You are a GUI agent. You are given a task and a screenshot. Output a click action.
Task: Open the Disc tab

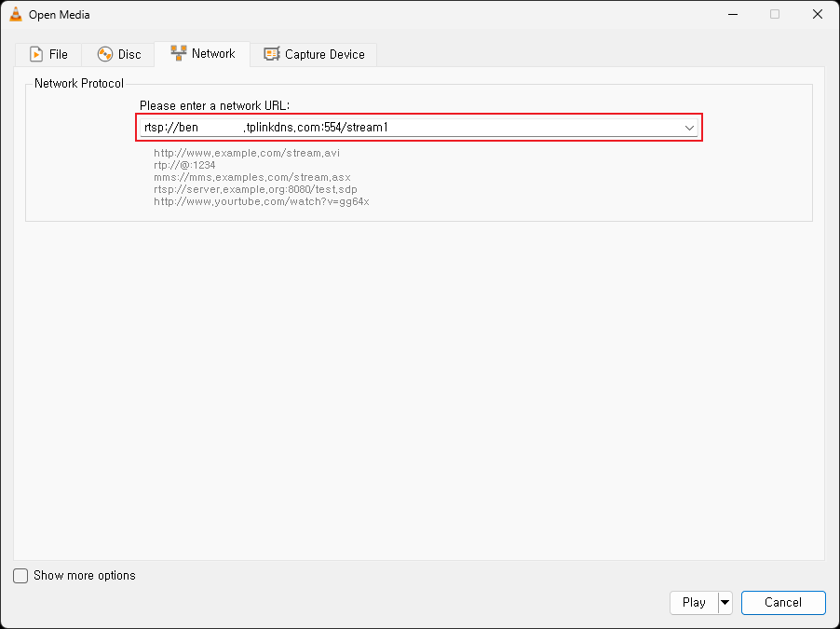129,54
